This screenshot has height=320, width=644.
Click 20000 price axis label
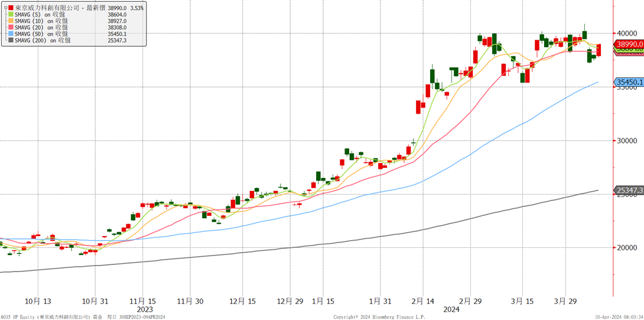point(626,248)
